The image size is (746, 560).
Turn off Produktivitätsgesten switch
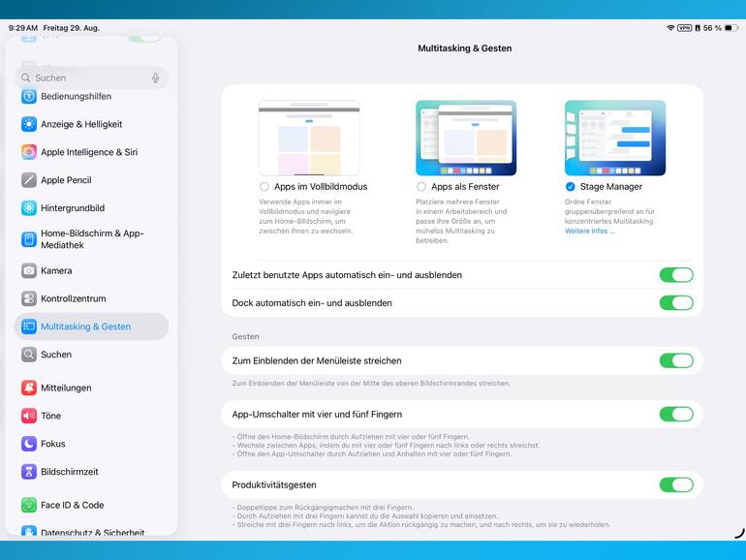676,484
